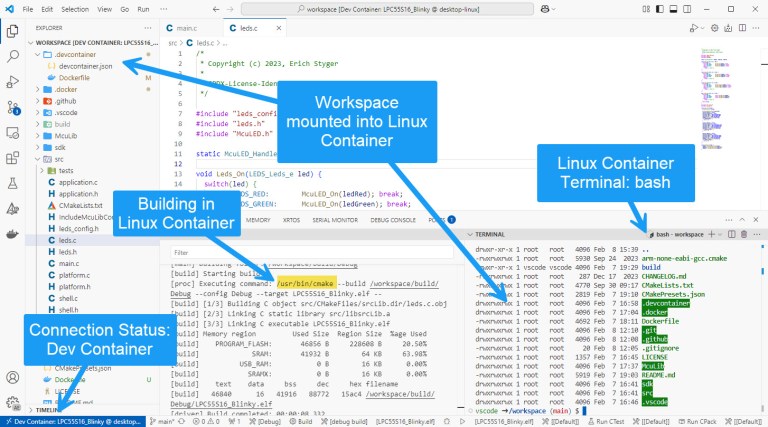Click Run or Debug play icon in editor toolbar

[x=694, y=28]
